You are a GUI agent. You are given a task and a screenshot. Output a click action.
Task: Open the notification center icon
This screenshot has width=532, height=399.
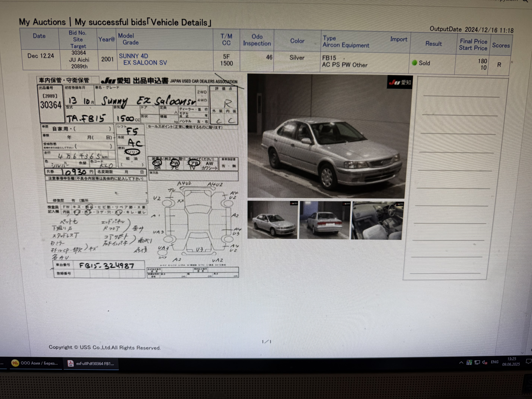(x=528, y=361)
